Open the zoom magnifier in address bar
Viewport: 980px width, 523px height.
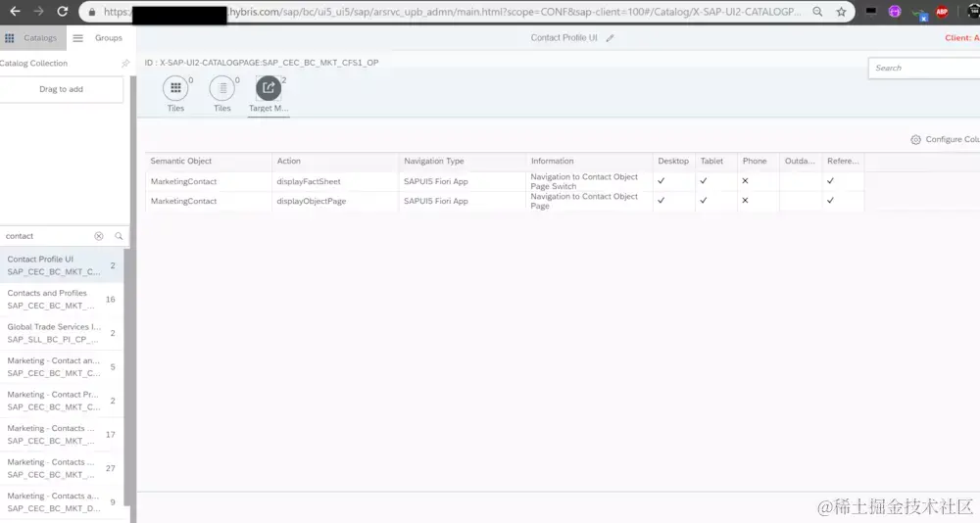pos(817,11)
